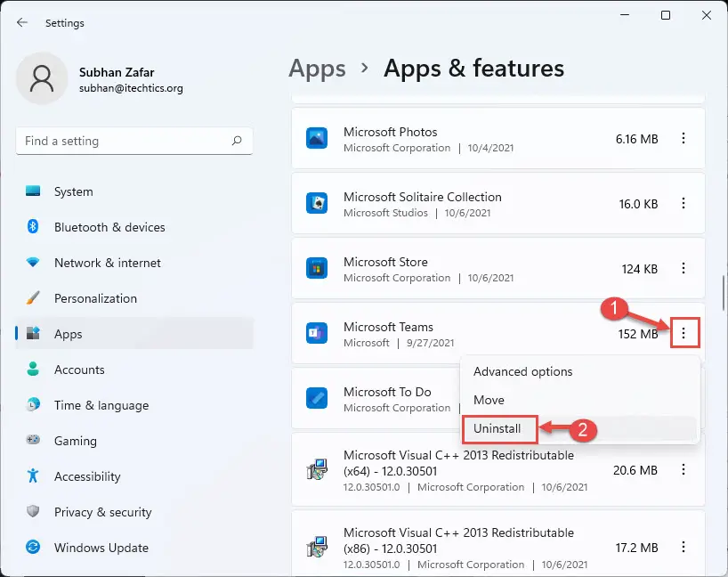
Task: Click the 16.0 KB size value
Action: click(x=638, y=204)
